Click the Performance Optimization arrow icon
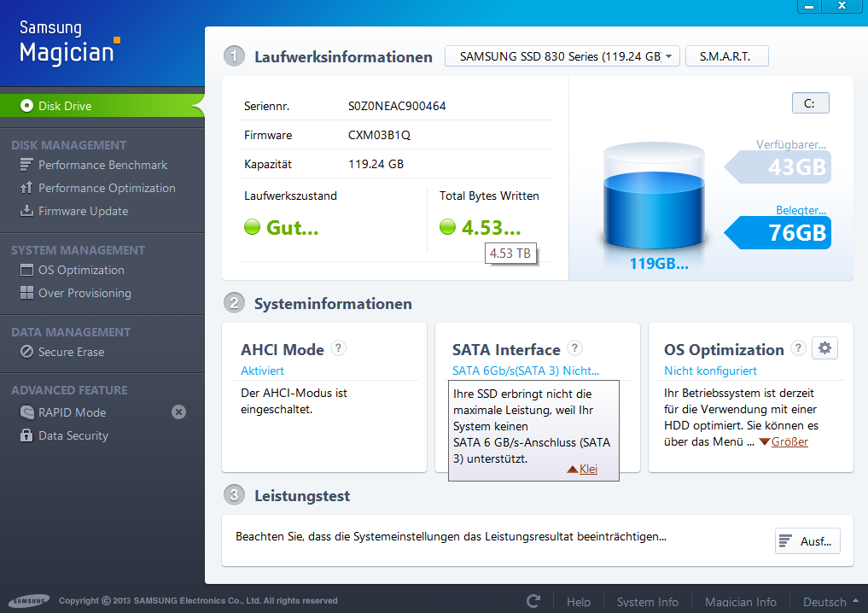 click(x=26, y=189)
